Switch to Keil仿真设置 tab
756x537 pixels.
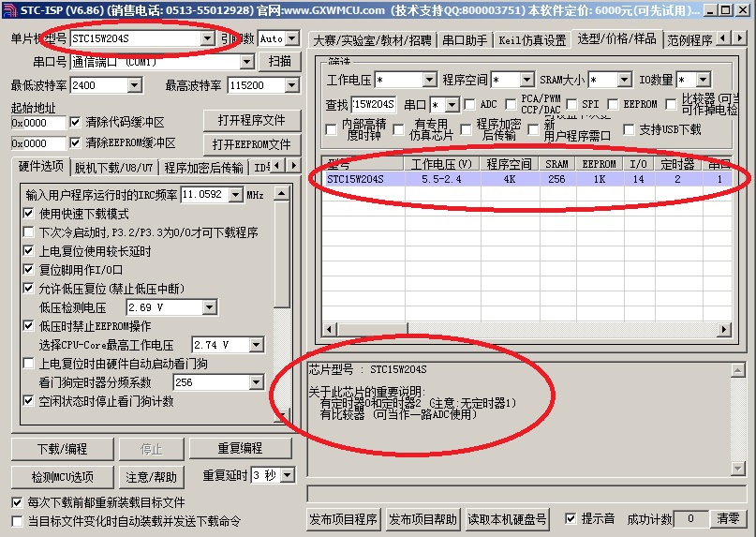532,40
